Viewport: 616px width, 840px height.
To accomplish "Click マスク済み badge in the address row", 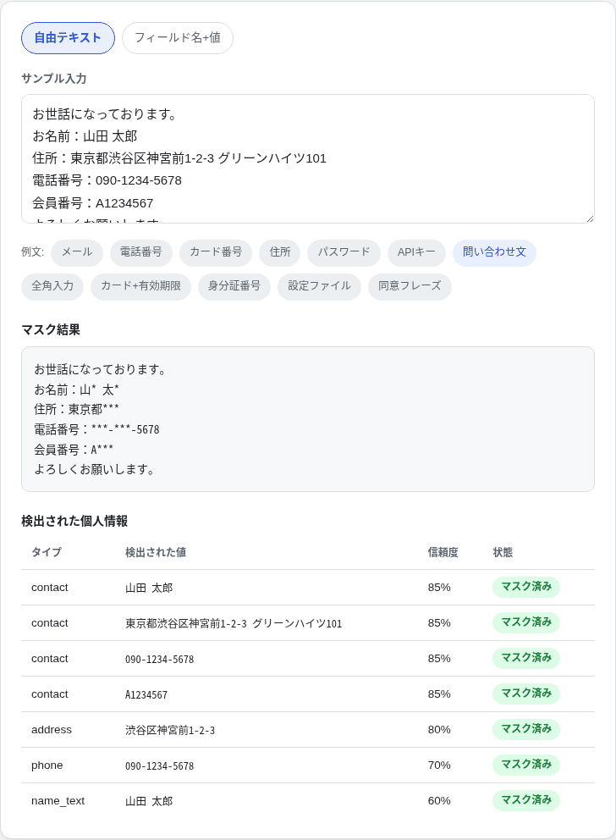I will 526,729.
